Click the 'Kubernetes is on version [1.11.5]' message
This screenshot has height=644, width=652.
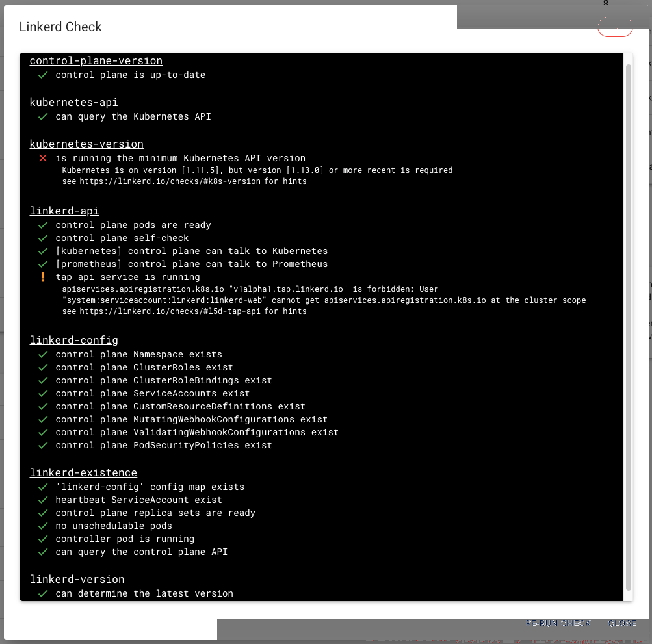tap(257, 170)
